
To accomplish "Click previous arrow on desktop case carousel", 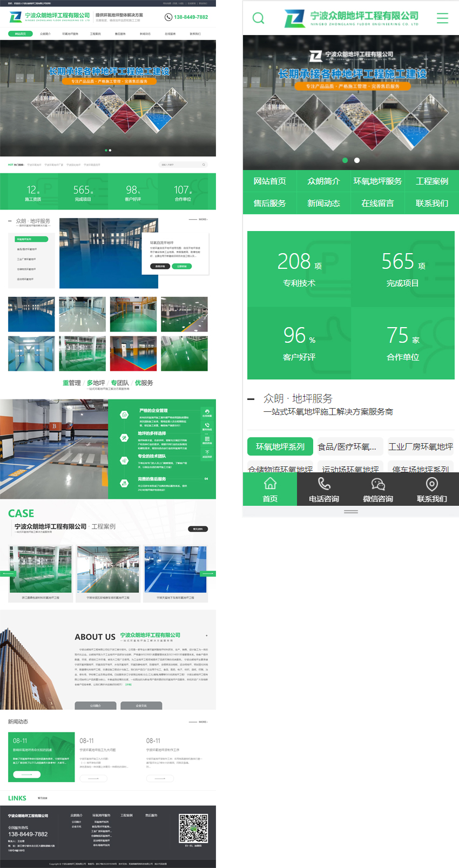I will coord(7,573).
